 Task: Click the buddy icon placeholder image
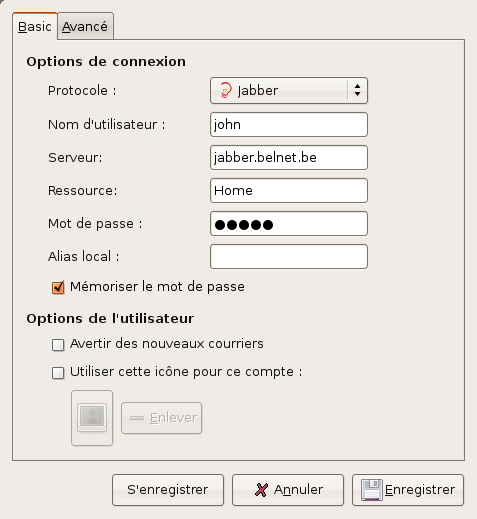[x=92, y=417]
